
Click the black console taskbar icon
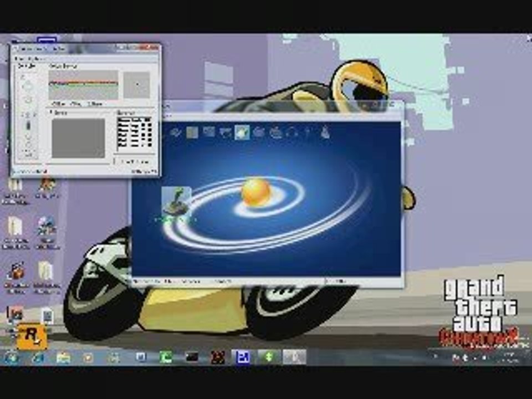pyautogui.click(x=192, y=357)
